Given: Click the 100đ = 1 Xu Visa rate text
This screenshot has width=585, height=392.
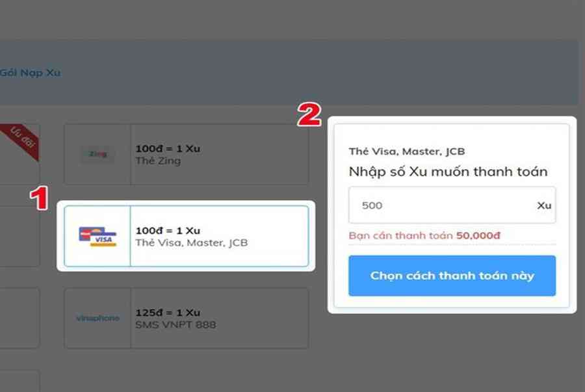Looking at the screenshot, I should 168,231.
